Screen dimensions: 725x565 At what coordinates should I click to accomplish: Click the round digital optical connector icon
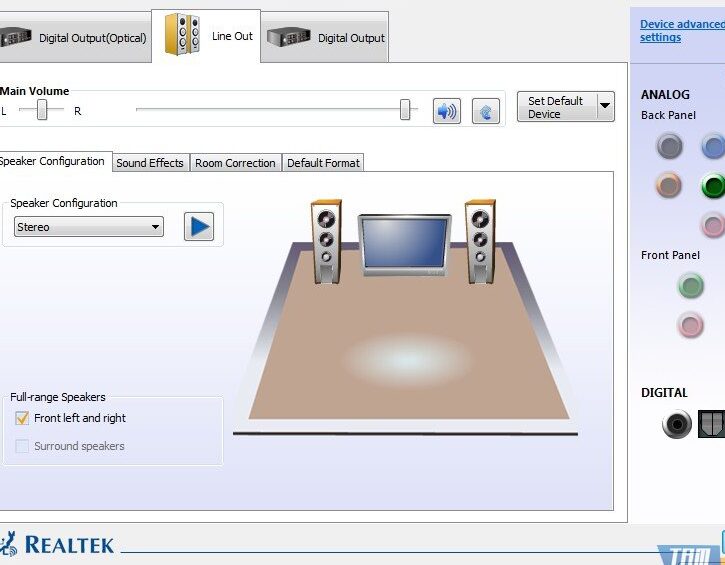(x=677, y=425)
